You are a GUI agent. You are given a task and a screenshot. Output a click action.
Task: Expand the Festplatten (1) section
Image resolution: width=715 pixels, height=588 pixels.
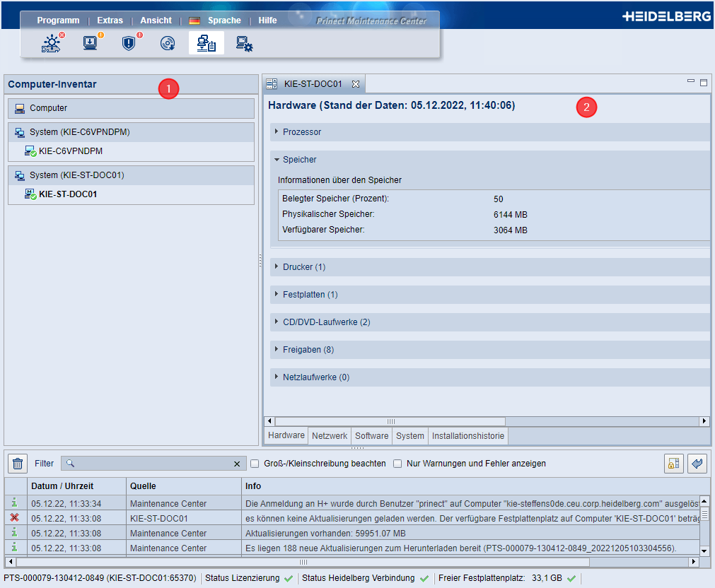(277, 295)
